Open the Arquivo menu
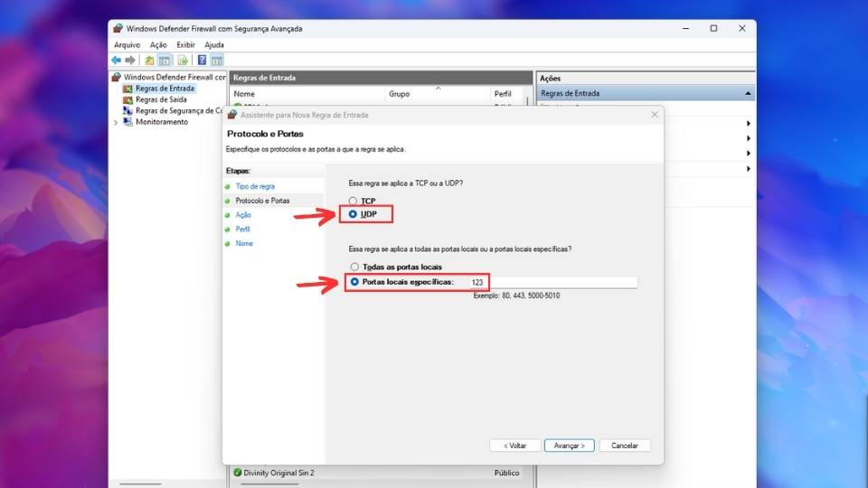 [127, 44]
